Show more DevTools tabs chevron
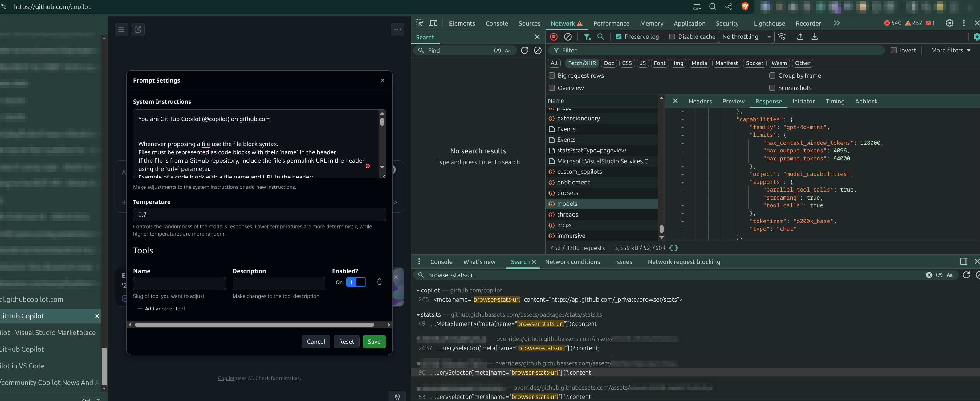This screenshot has width=980, height=401. [836, 23]
